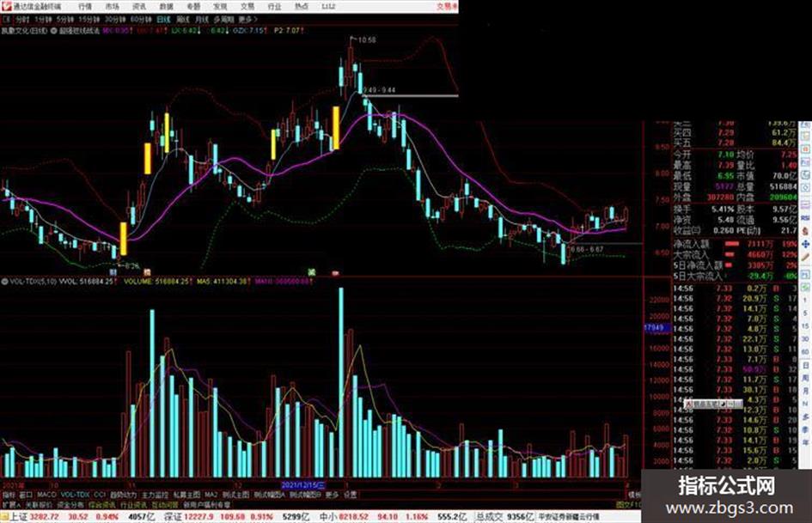Open 设置 in the indicator bar
Image resolution: width=812 pixels, height=523 pixels.
point(351,495)
